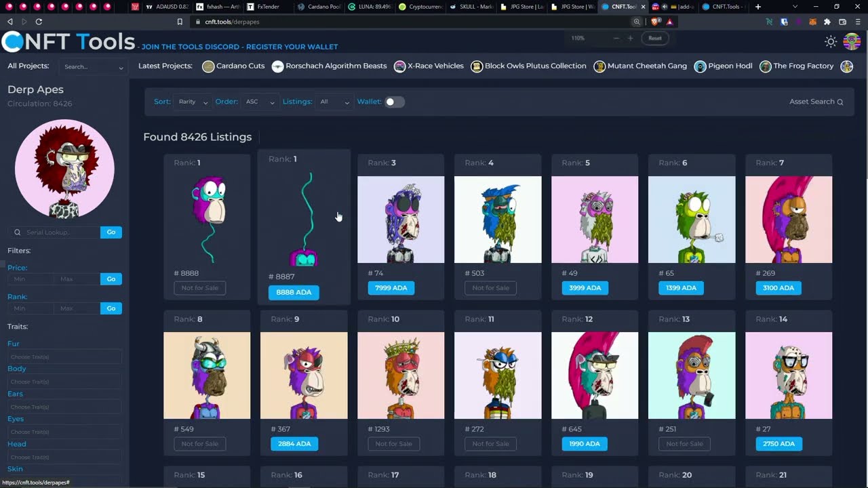Open the Rank 5 ape thumbnail

[595, 220]
